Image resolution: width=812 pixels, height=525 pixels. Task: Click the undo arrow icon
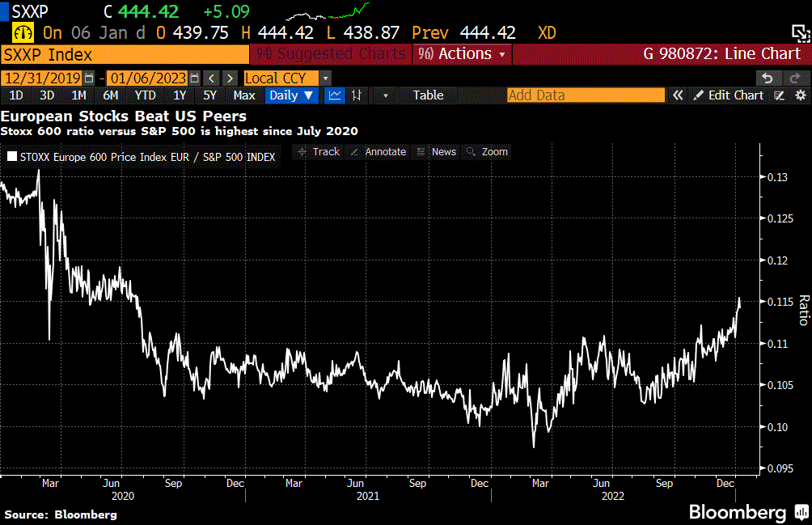click(x=768, y=78)
